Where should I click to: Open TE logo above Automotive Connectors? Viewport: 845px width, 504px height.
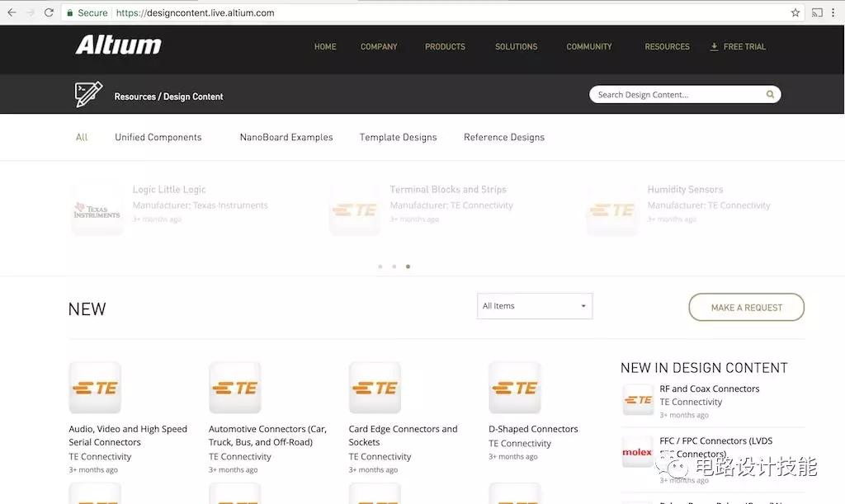pos(235,388)
